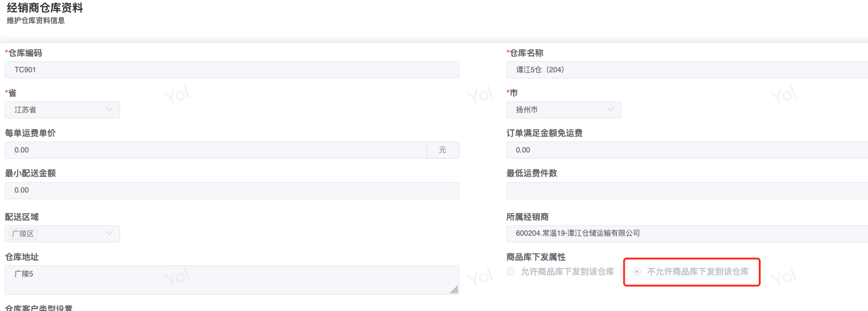This screenshot has height=311, width=868.
Task: Click the 仓库客户类型设置 section heading
Action: [39, 308]
